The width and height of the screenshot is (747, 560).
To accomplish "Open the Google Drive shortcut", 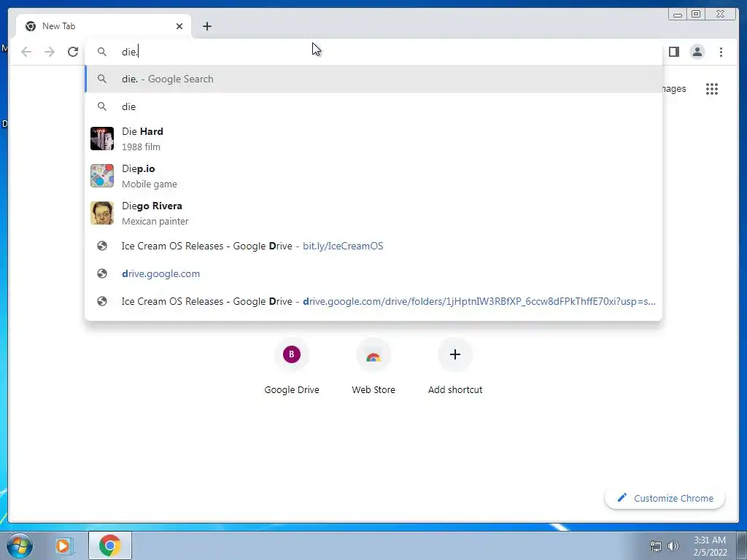I will pyautogui.click(x=292, y=367).
